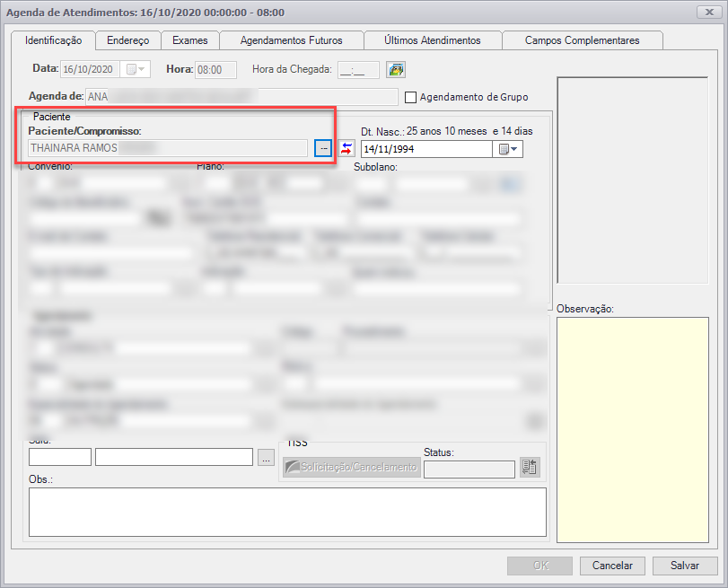The height and width of the screenshot is (588, 728).
Task: Click the yellow Observação text area
Action: (632, 430)
